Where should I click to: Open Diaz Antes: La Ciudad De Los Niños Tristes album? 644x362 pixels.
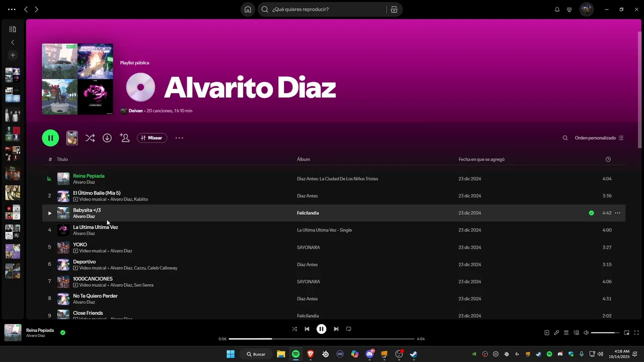[337, 179]
